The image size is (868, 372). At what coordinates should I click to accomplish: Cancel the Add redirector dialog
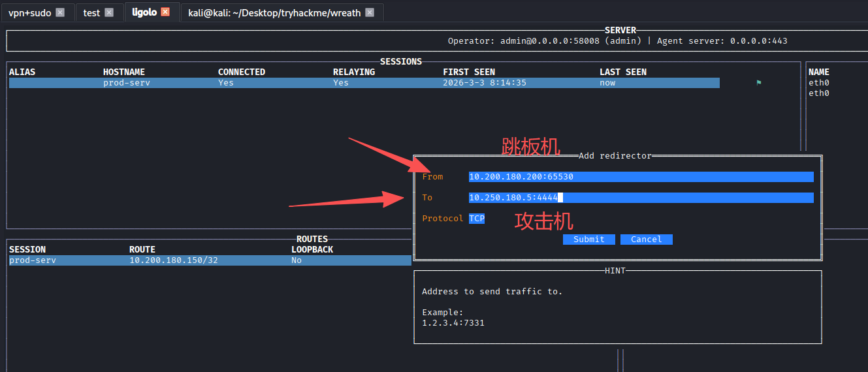click(x=646, y=240)
